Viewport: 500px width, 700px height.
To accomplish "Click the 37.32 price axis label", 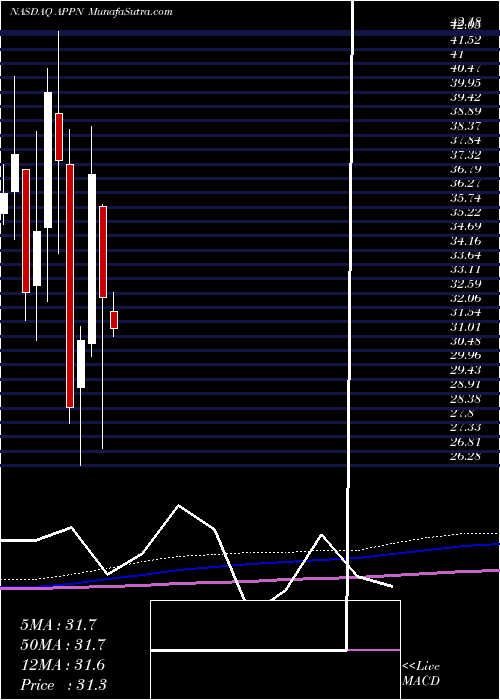I will point(467,155).
